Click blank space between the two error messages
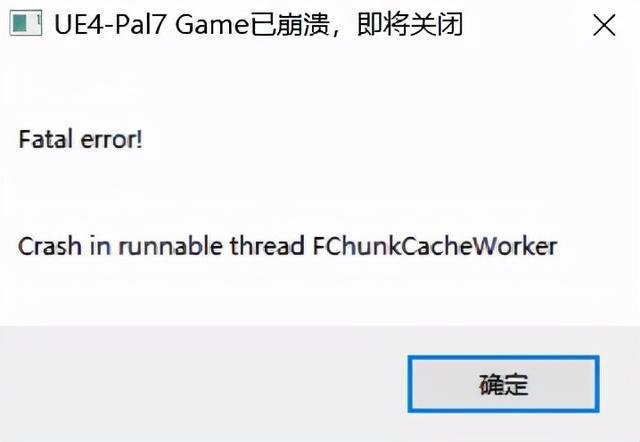Screen dimensions: 640x442 [286, 192]
